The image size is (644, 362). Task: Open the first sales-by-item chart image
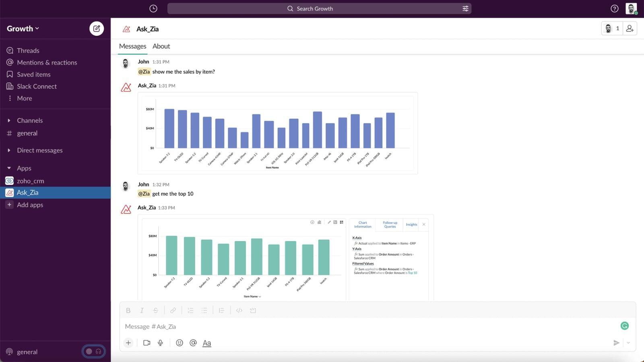[x=278, y=133]
